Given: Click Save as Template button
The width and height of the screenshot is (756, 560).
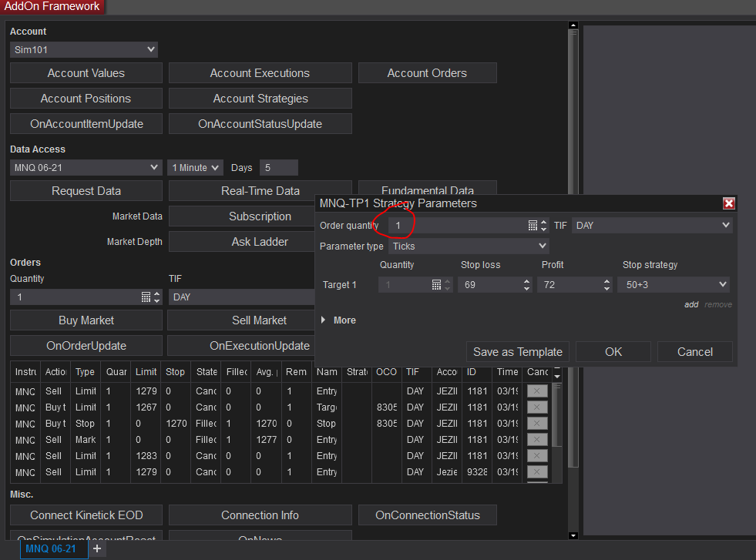Looking at the screenshot, I should click(517, 352).
